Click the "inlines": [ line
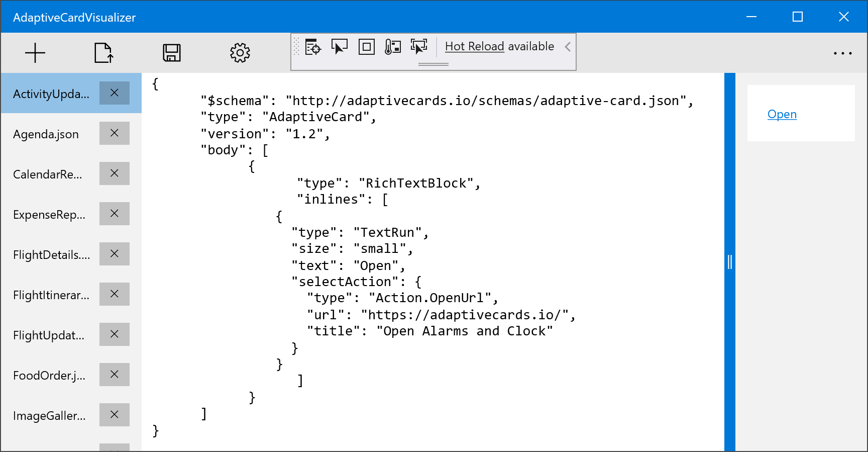Screen dimensions: 868x452 pos(343,200)
